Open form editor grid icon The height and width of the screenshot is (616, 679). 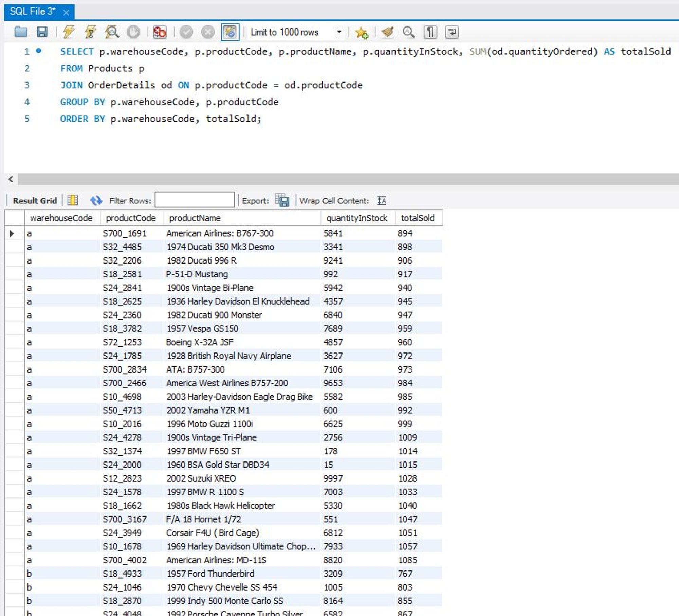[x=73, y=200]
